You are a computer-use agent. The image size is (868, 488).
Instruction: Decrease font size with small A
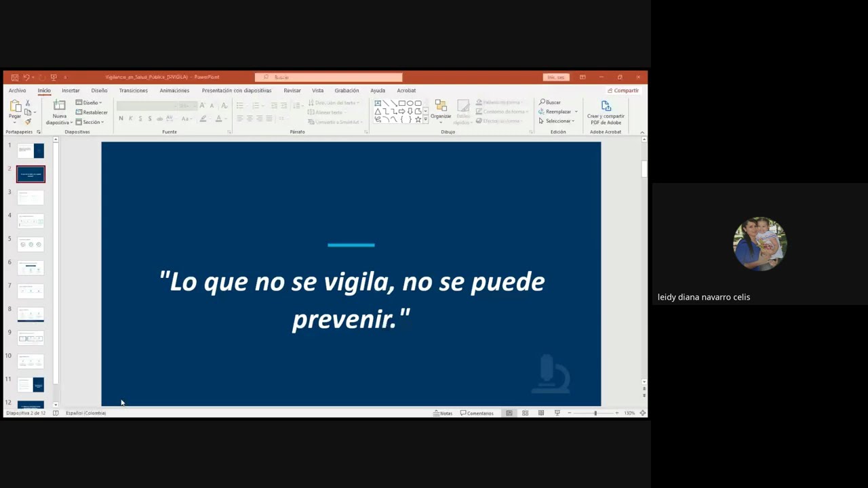pos(212,106)
